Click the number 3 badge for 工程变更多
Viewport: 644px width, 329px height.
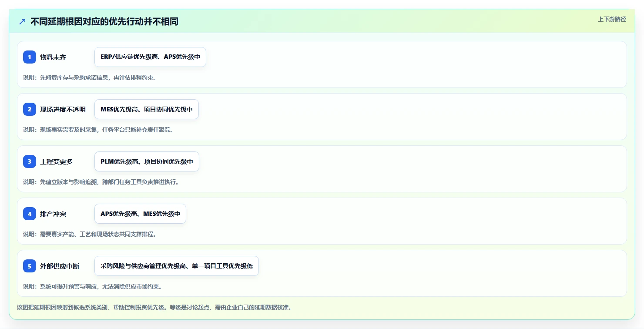[x=30, y=161]
